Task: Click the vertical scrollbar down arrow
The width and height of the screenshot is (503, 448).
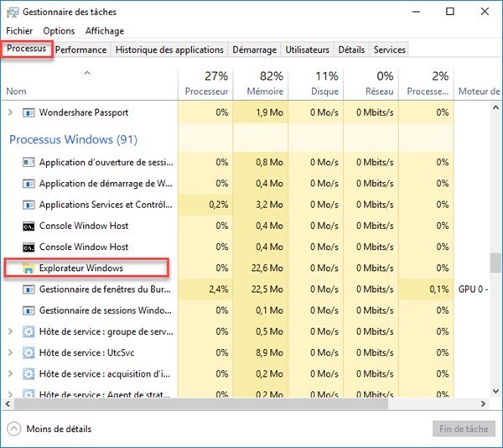Action: click(x=495, y=391)
